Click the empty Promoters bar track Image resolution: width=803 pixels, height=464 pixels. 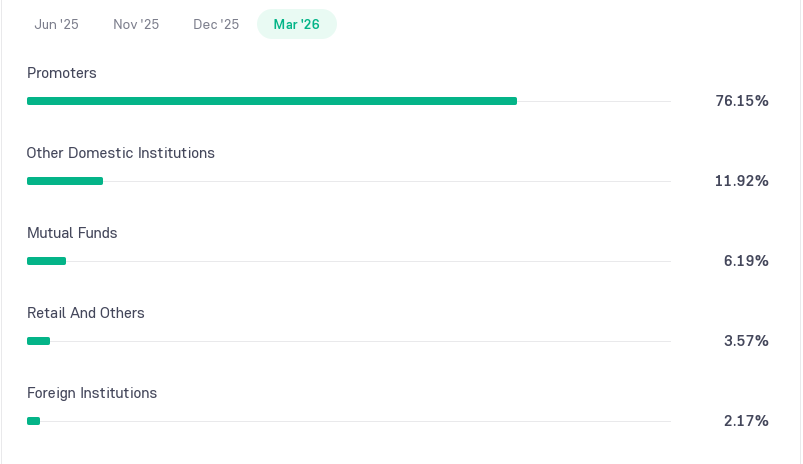(594, 101)
